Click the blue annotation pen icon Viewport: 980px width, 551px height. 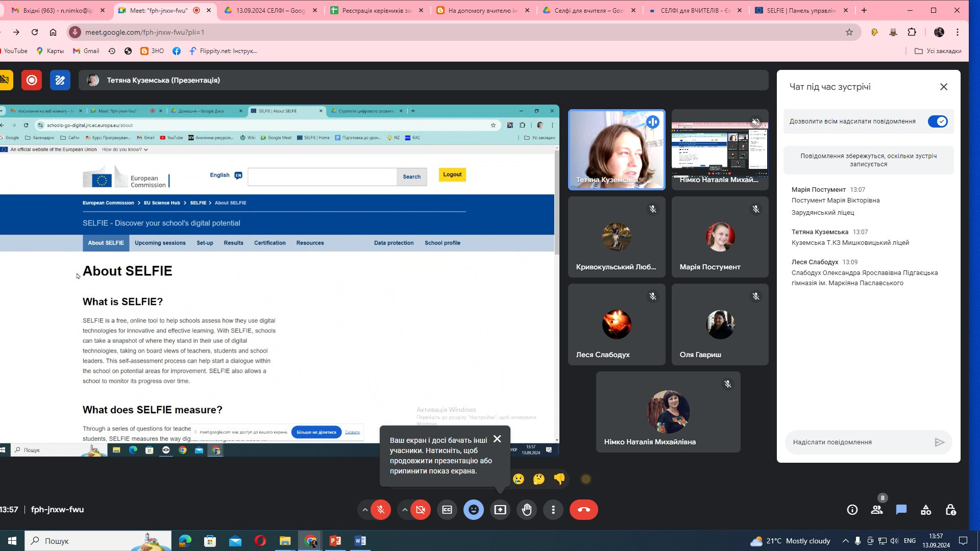click(60, 80)
